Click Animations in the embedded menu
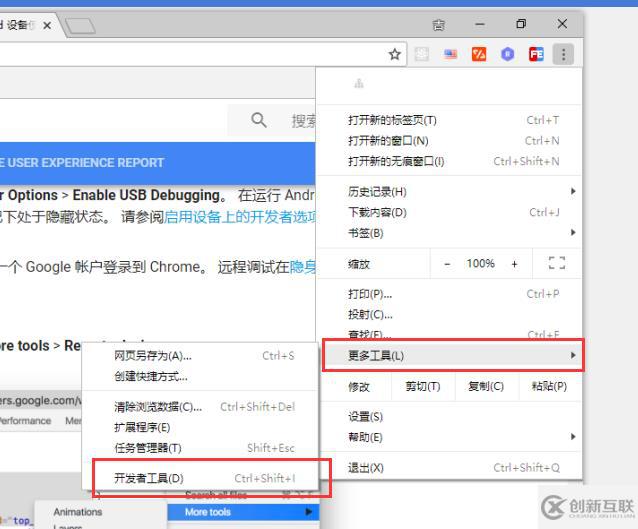This screenshot has width=638, height=529. (x=78, y=512)
